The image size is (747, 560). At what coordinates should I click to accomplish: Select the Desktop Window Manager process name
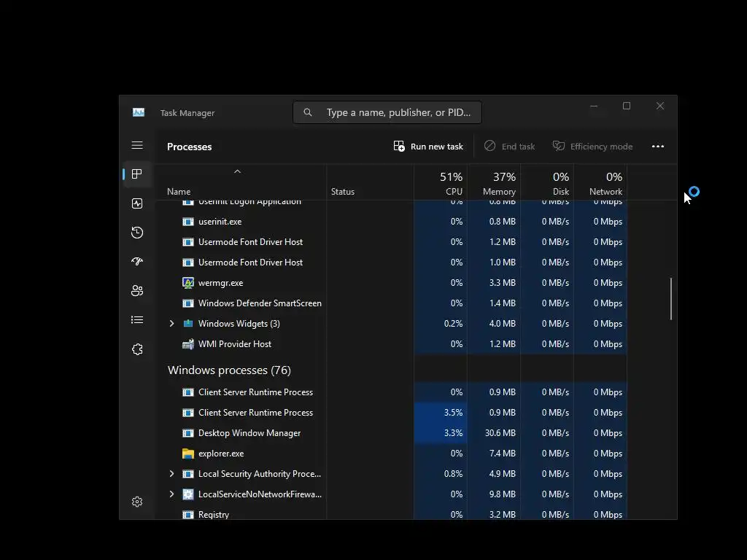(249, 433)
